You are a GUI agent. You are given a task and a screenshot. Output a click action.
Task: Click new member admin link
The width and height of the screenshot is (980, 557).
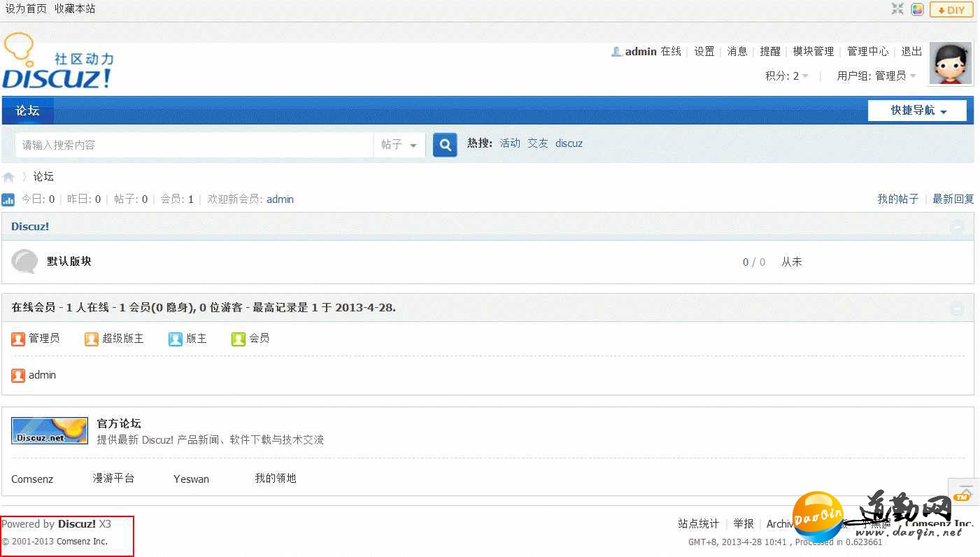tap(280, 199)
